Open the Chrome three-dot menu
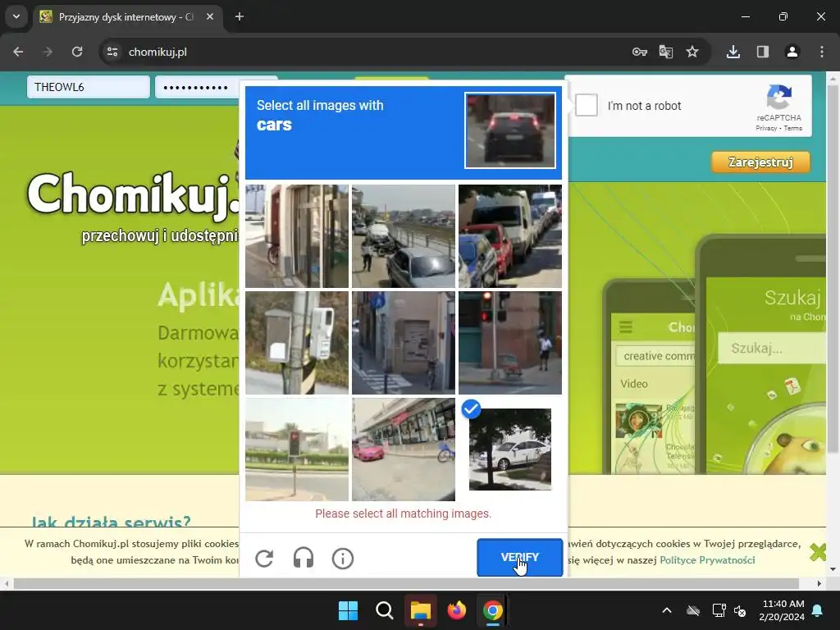This screenshot has width=840, height=630. [822, 52]
